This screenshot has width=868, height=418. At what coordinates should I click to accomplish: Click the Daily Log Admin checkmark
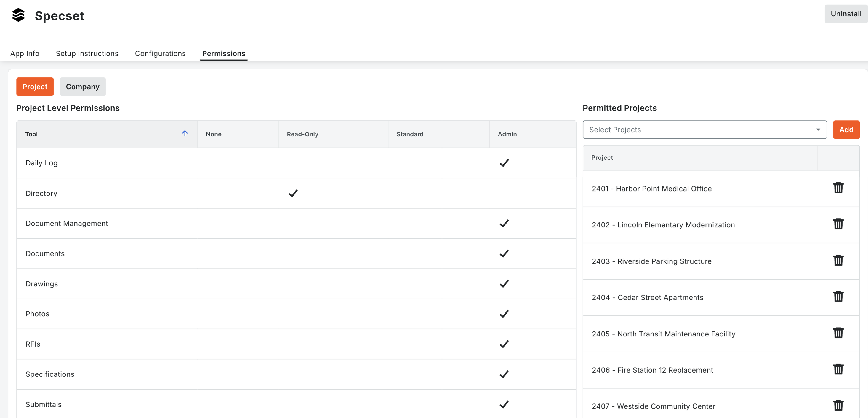[x=504, y=163]
